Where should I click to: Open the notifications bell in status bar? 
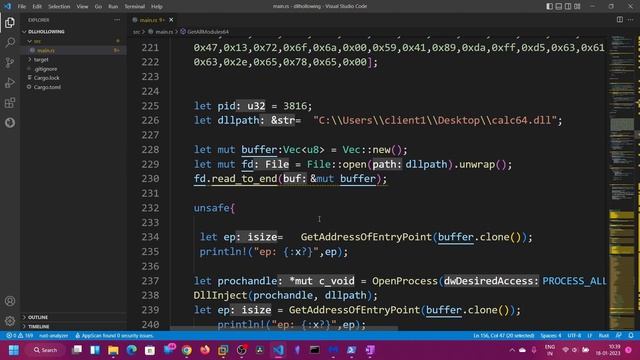click(631, 336)
